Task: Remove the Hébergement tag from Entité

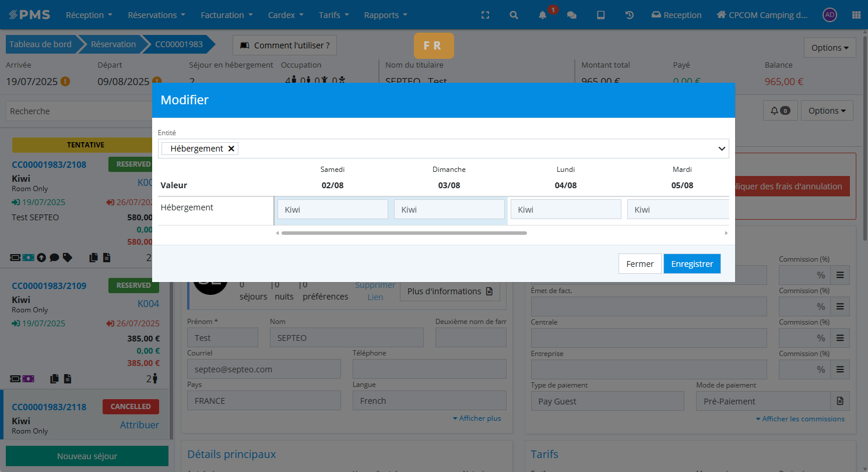Action: 231,149
